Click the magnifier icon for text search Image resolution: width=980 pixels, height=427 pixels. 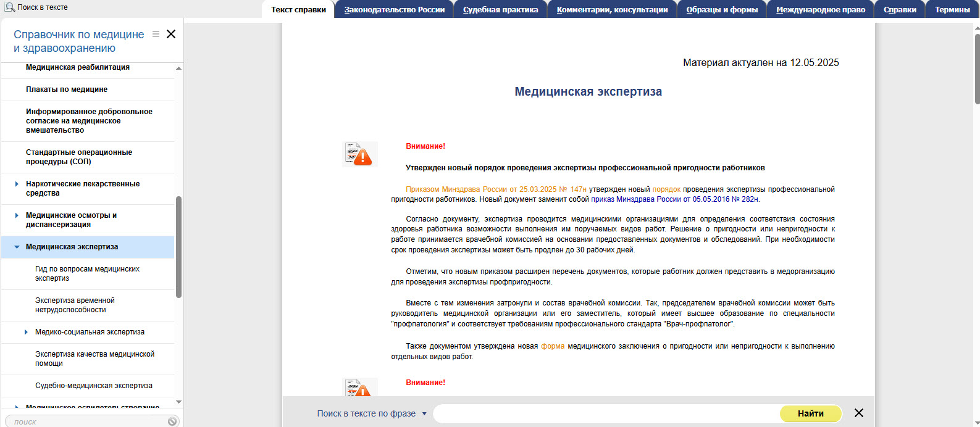pyautogui.click(x=9, y=7)
